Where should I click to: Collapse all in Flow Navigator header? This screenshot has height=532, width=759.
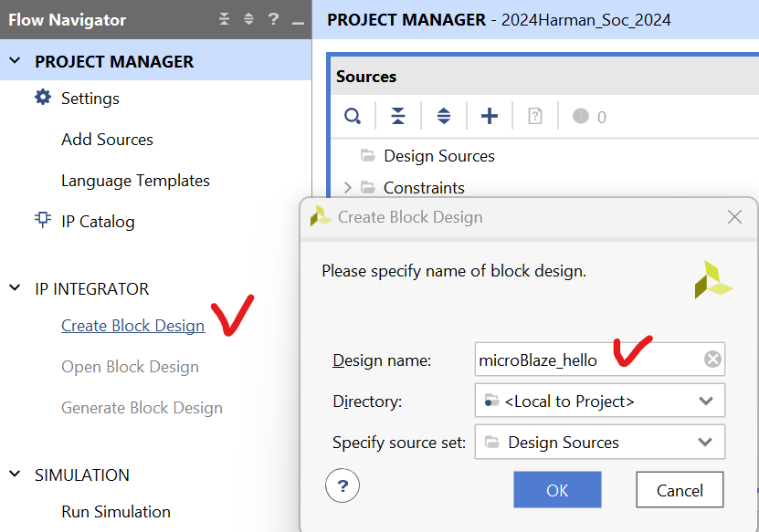click(224, 19)
